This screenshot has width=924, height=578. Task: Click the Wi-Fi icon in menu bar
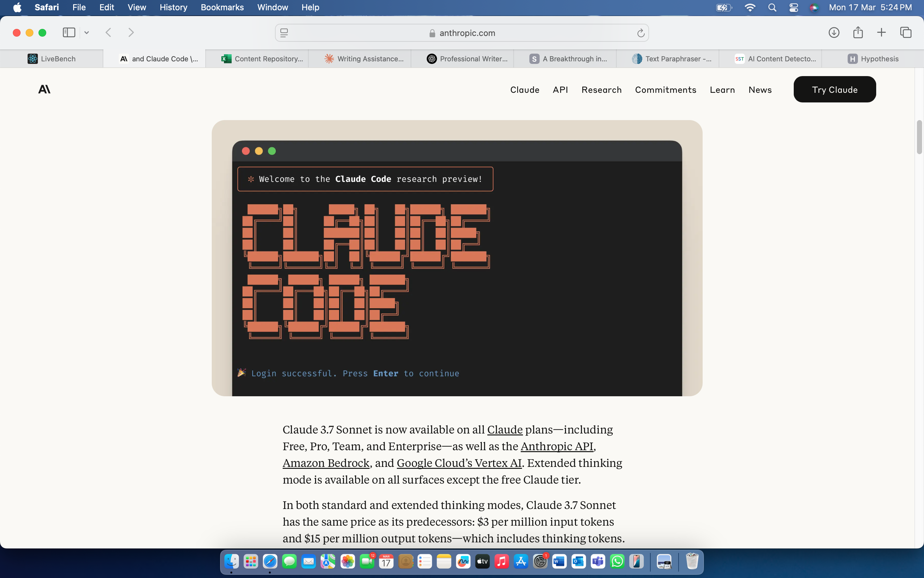pyautogui.click(x=750, y=8)
